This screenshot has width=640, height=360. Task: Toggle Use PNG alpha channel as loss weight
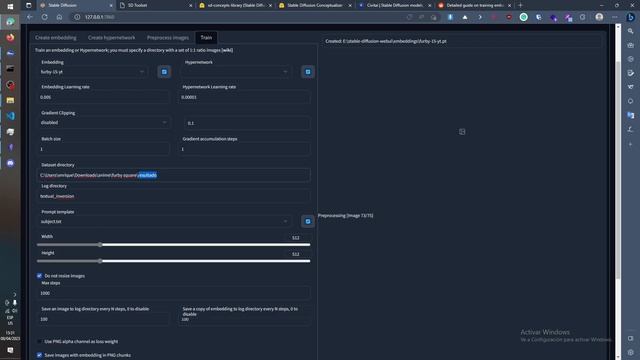coord(40,341)
